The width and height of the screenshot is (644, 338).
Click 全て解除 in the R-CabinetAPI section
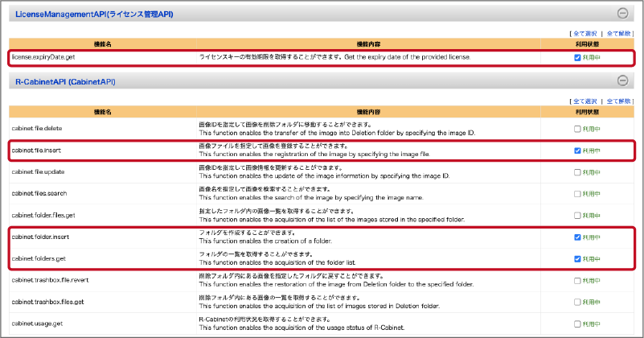pos(618,101)
